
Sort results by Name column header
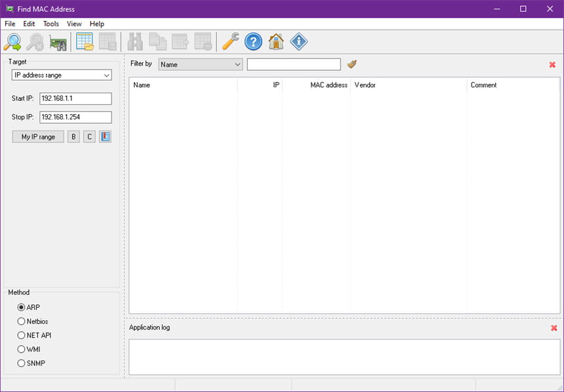[x=183, y=85]
